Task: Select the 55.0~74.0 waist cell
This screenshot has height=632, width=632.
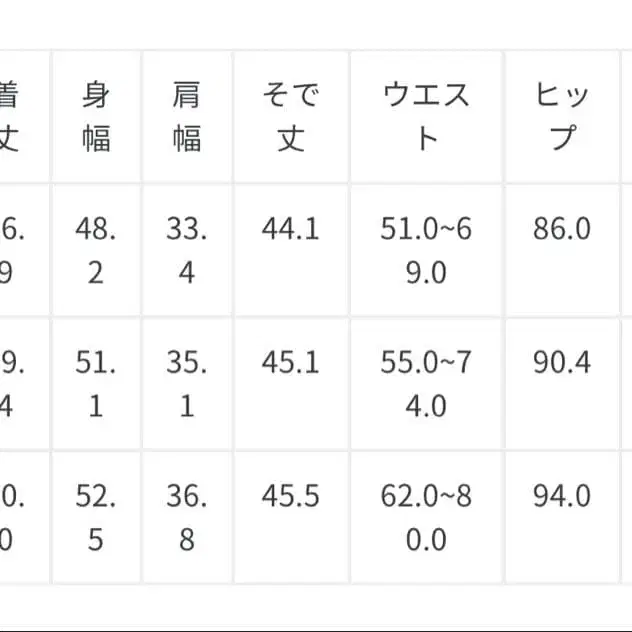Action: (426, 384)
